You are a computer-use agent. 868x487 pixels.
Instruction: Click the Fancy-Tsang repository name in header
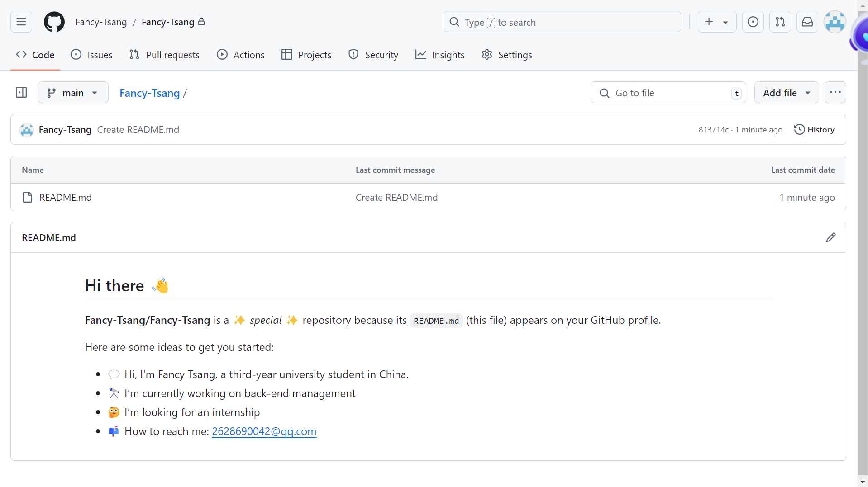(168, 22)
